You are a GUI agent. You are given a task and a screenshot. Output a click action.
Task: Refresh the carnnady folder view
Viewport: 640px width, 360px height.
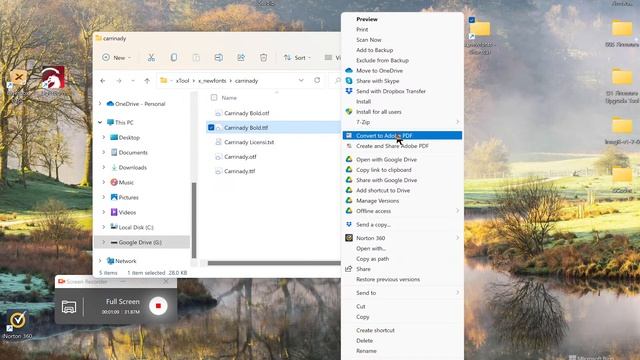pyautogui.click(x=317, y=80)
